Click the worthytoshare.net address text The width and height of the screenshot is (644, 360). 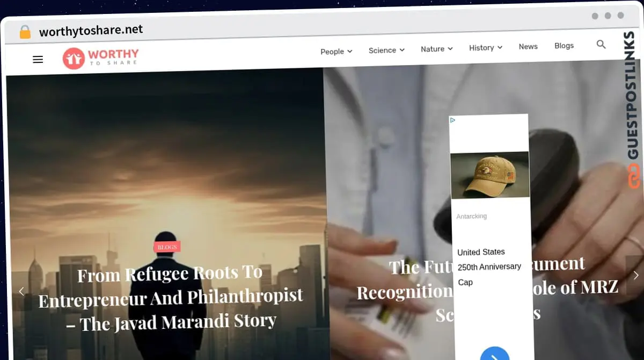pyautogui.click(x=91, y=31)
